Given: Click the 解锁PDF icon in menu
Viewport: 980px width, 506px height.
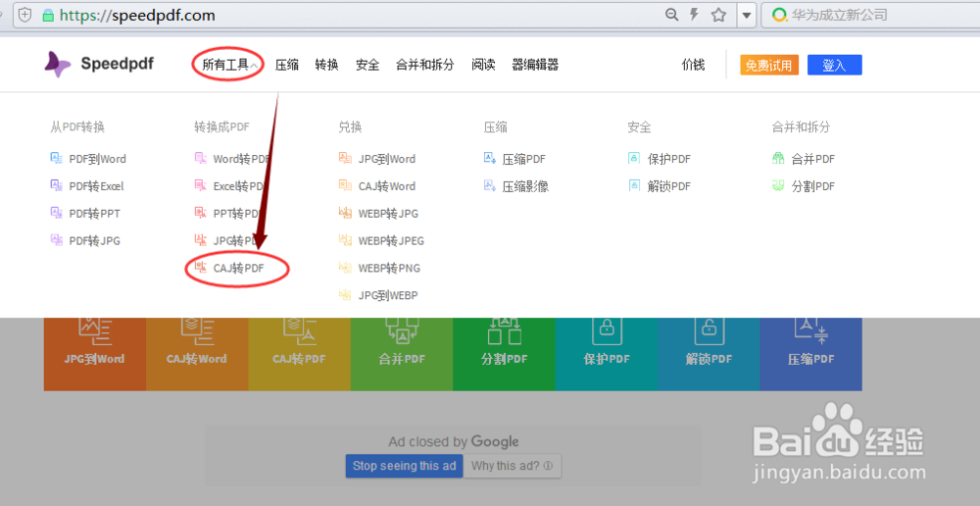Looking at the screenshot, I should (634, 185).
